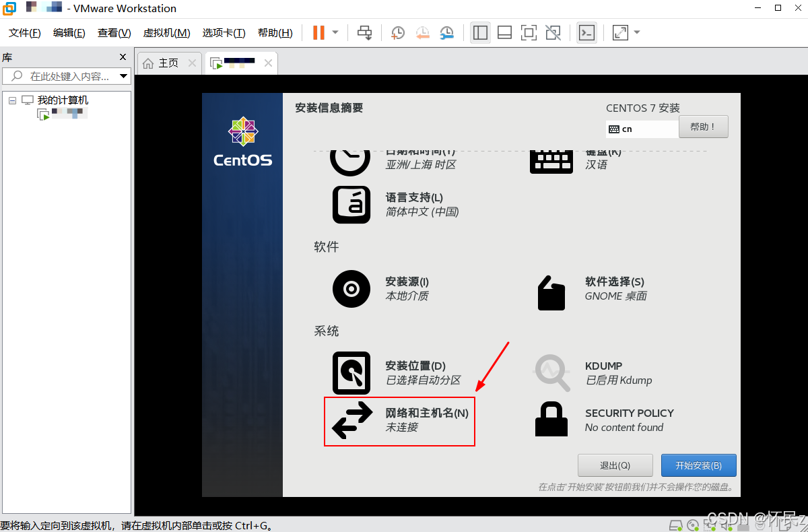The height and width of the screenshot is (532, 808).
Task: Open the stretch display dropdown arrow
Action: tap(637, 32)
